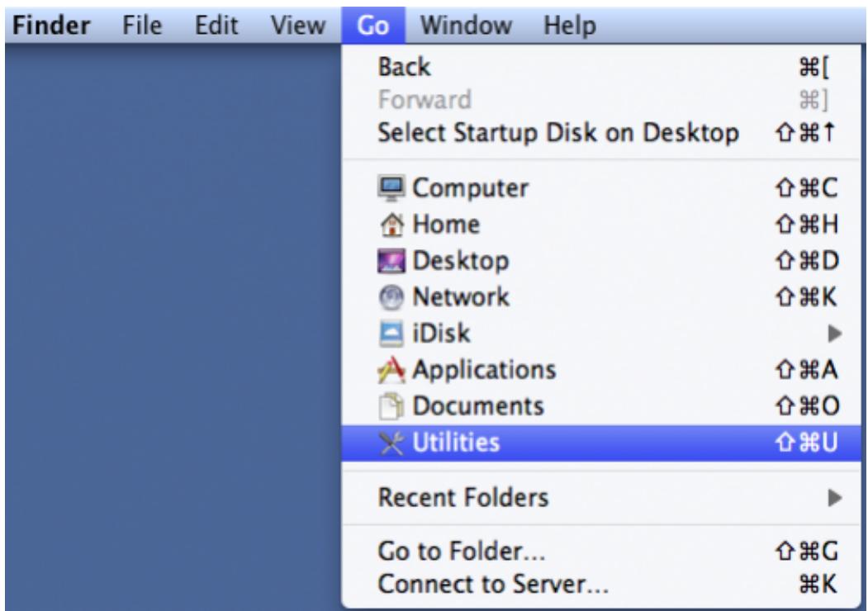Open the Applications folder entry

click(601, 370)
